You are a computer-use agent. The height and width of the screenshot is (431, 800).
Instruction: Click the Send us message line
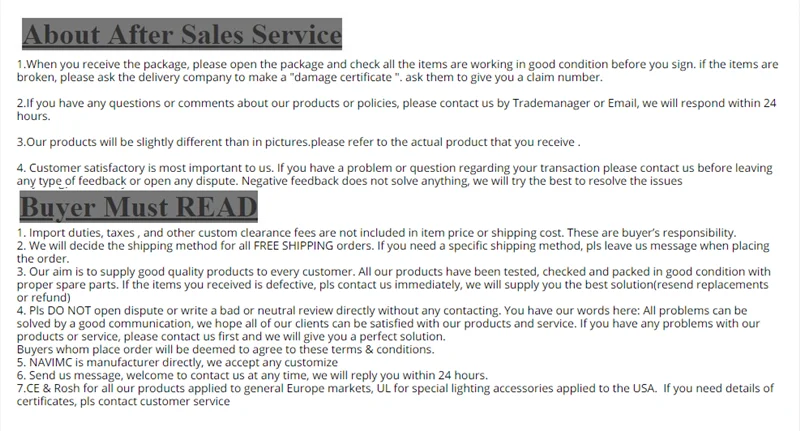tap(252, 375)
